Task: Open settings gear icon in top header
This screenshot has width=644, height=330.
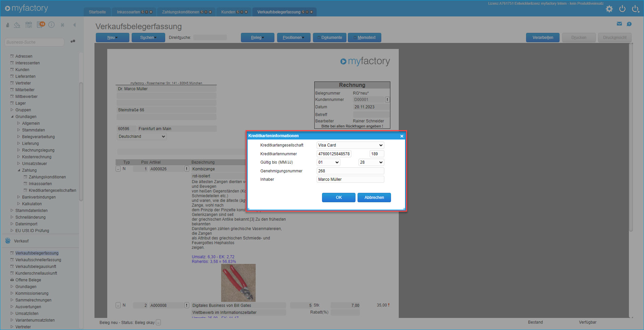Action: [x=609, y=9]
